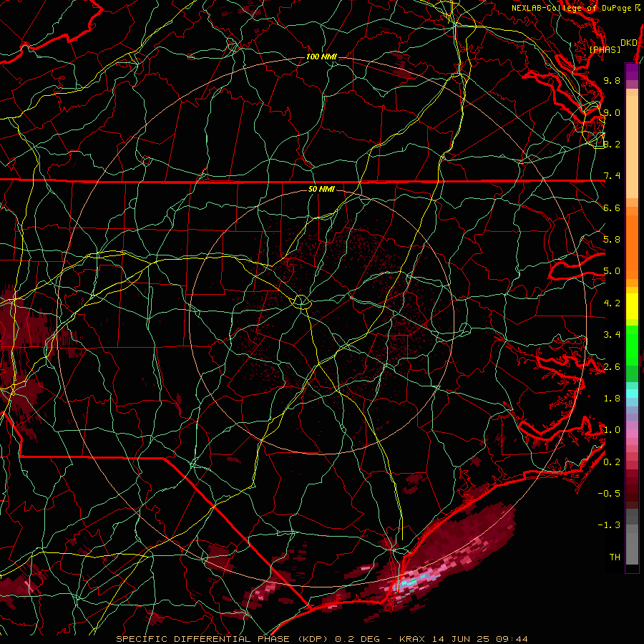Click the 1.8 value on the color scale

612,399
